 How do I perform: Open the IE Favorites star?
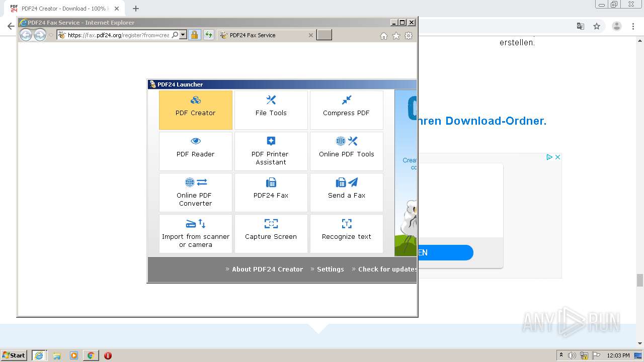tap(396, 36)
